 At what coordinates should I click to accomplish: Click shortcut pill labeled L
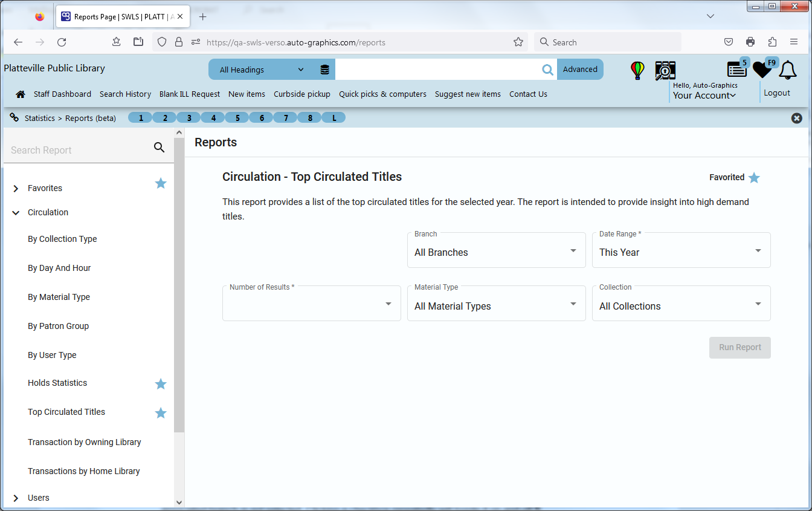(x=334, y=118)
